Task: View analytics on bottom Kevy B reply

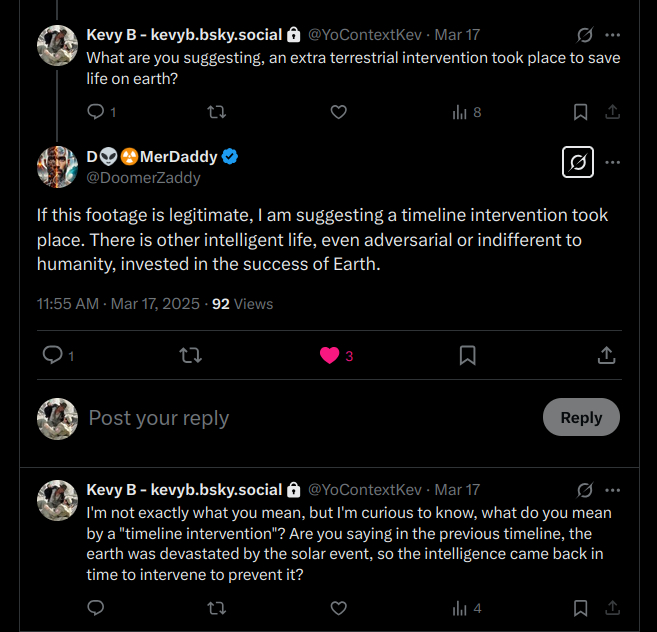Action: coord(467,608)
